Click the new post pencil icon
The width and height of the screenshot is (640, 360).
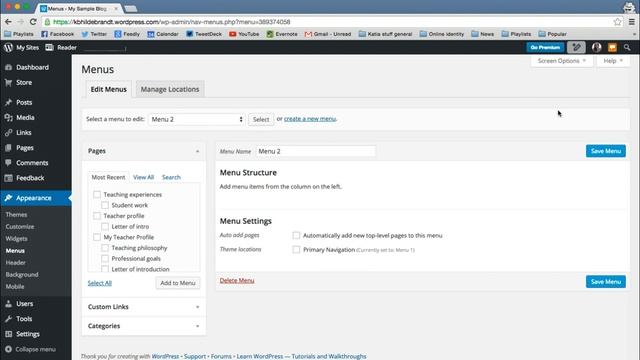tap(576, 47)
